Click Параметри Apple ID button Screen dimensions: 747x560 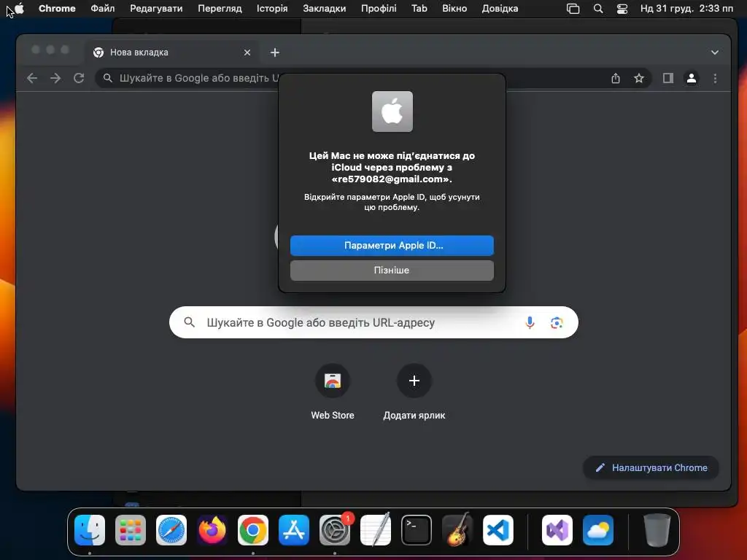pyautogui.click(x=392, y=246)
